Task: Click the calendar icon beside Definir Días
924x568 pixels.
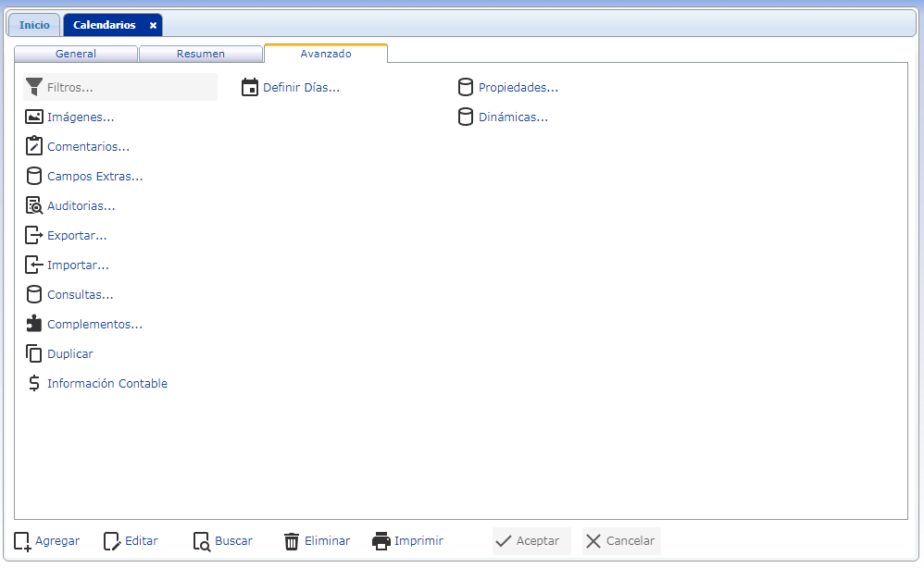Action: 250,87
